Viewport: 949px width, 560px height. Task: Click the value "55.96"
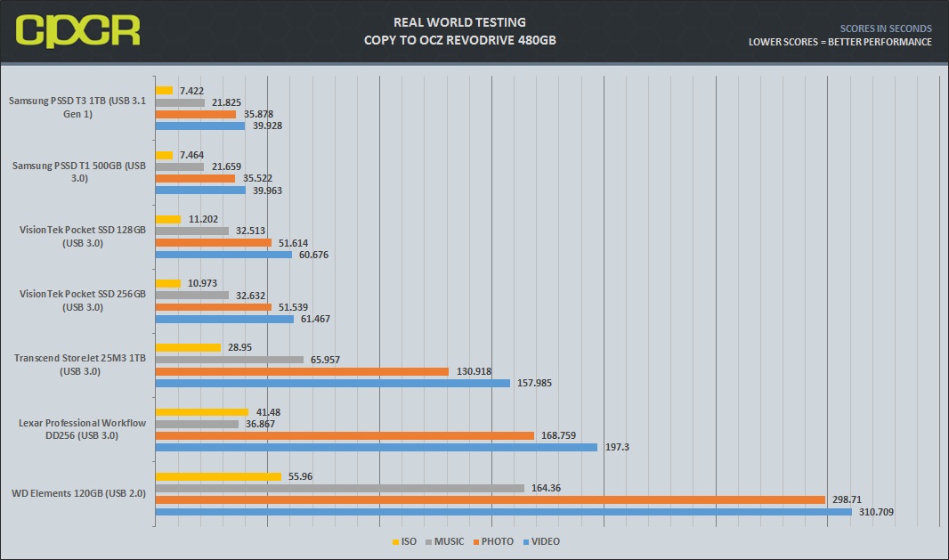coord(301,476)
